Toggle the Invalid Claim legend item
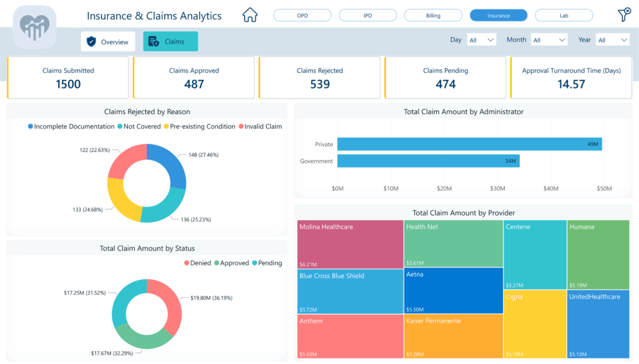The width and height of the screenshot is (639, 364). coord(262,127)
